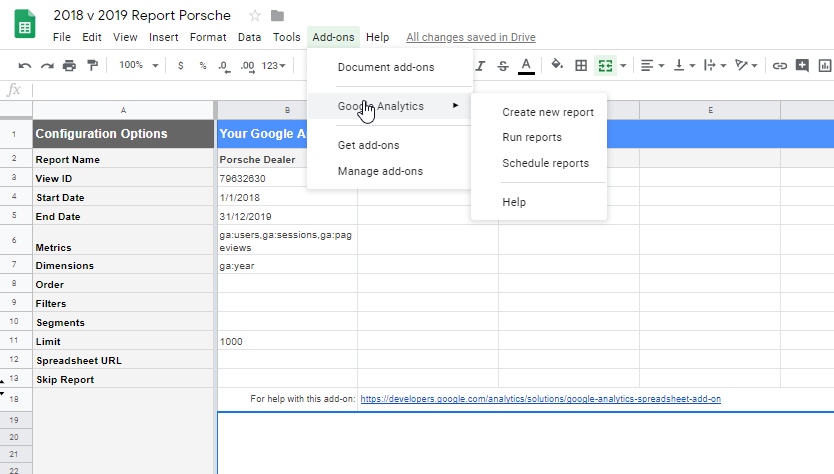This screenshot has height=474, width=834.
Task: Open the Data menu
Action: [249, 37]
